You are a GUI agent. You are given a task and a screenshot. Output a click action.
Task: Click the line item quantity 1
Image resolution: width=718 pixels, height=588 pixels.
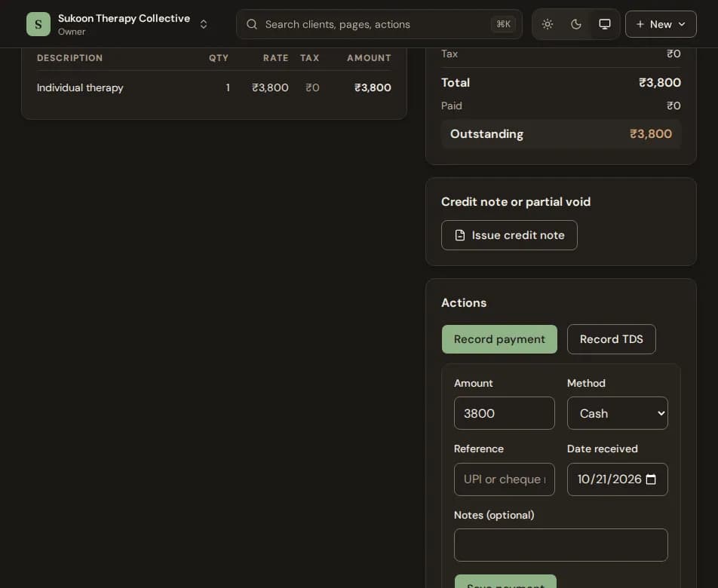pyautogui.click(x=228, y=87)
